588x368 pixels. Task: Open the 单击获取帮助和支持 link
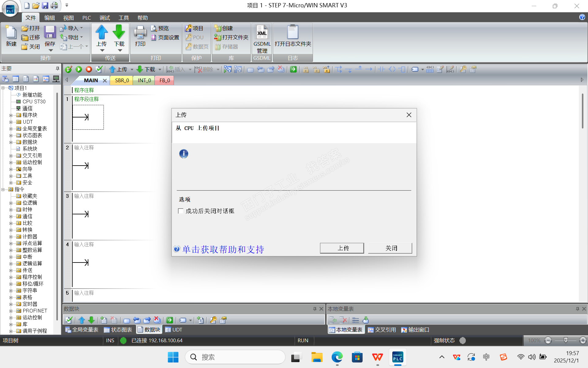click(223, 249)
